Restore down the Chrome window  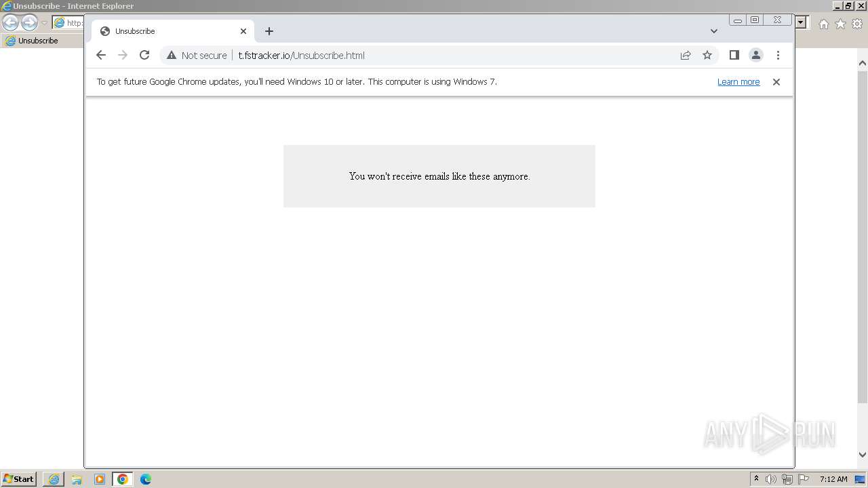coord(755,20)
